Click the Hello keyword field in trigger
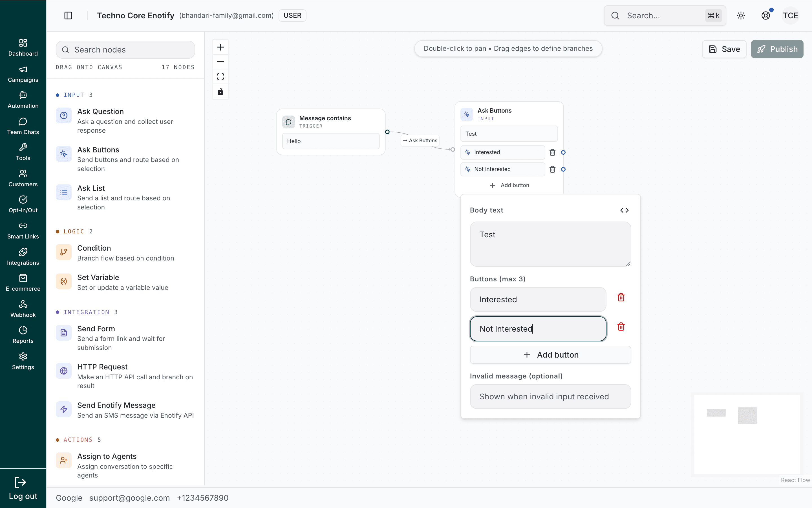812x508 pixels. pos(330,141)
